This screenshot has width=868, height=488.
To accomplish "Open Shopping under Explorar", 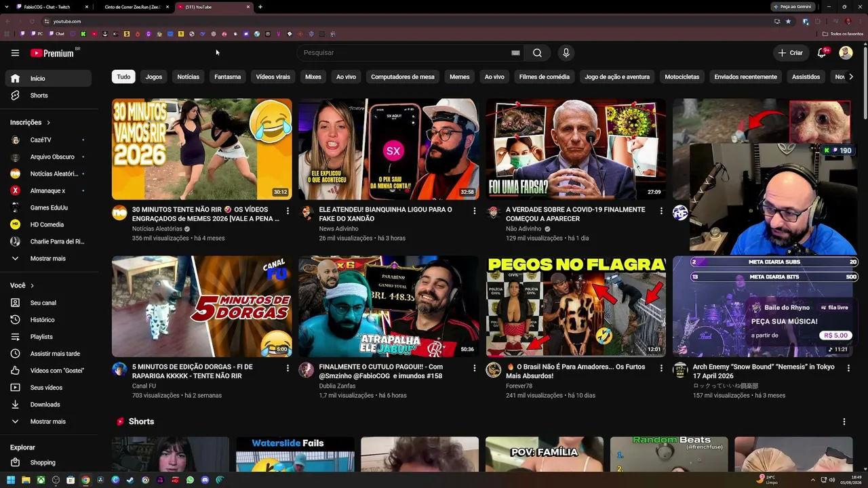I will pos(47,463).
